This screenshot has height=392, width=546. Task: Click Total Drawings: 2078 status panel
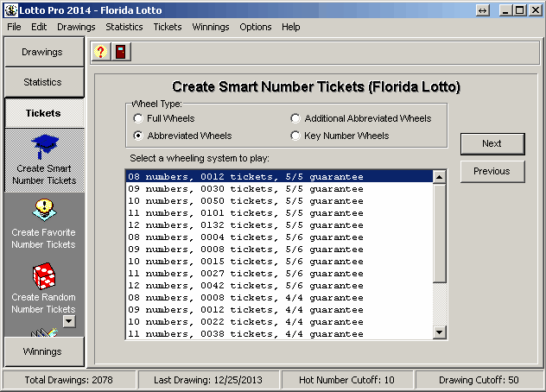[x=69, y=380]
